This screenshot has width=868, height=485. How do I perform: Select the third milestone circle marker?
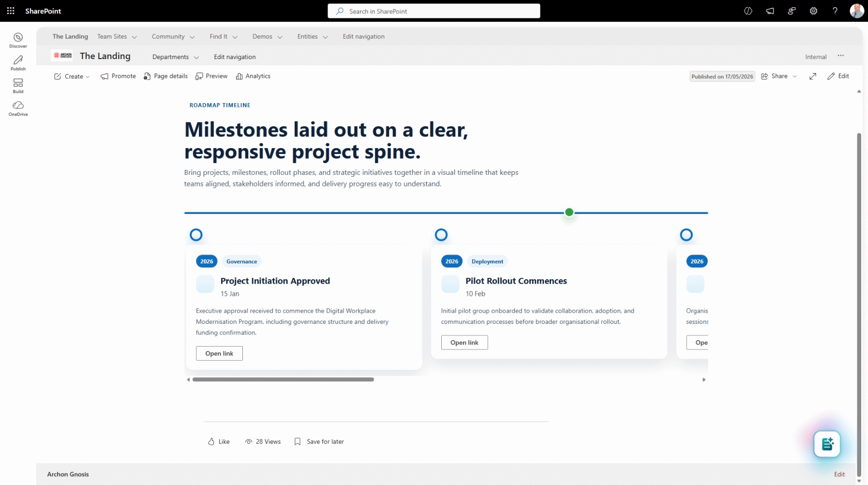686,235
